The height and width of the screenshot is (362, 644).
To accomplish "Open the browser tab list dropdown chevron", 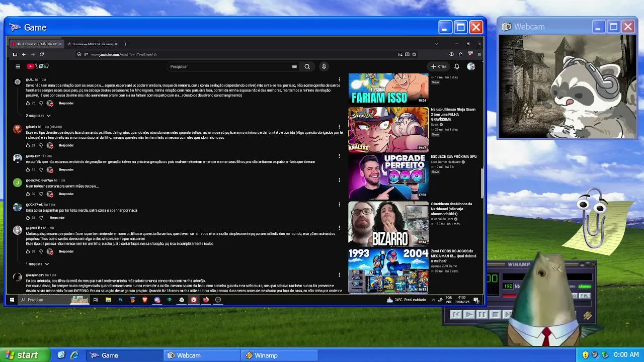I will (x=436, y=44).
